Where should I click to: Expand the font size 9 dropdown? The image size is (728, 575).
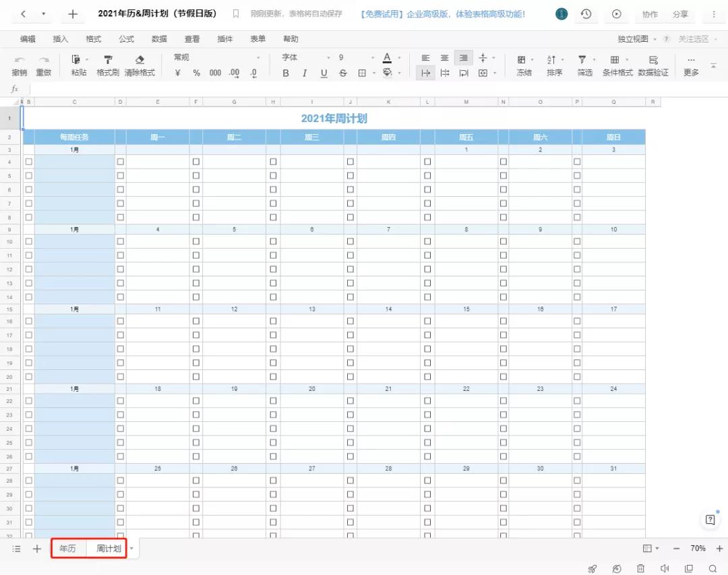(372, 58)
